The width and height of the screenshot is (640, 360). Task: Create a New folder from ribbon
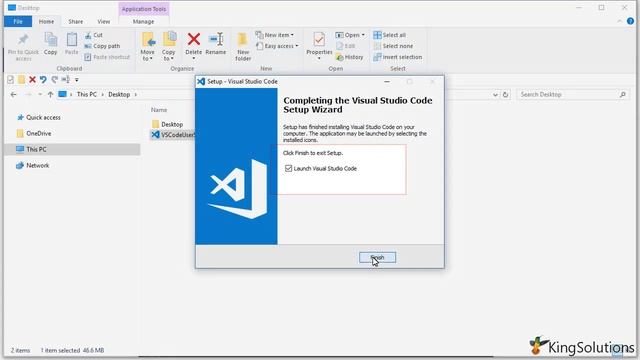click(243, 47)
